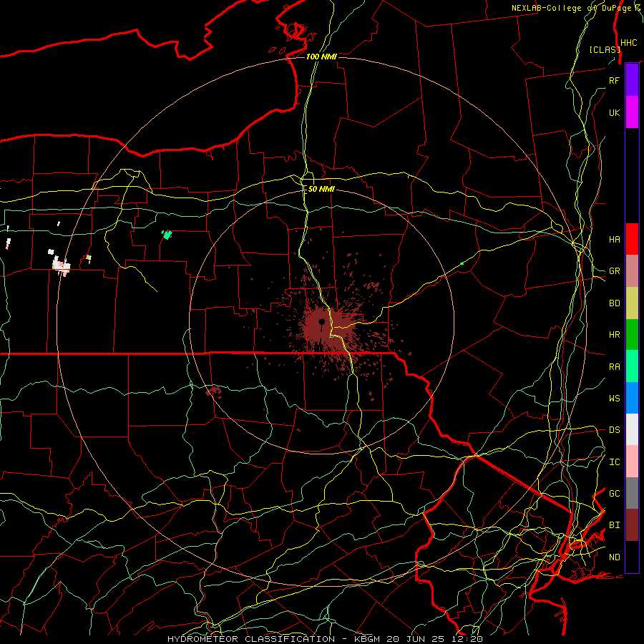Click the 'UK' legend label
The image size is (644, 644).
[x=615, y=112]
